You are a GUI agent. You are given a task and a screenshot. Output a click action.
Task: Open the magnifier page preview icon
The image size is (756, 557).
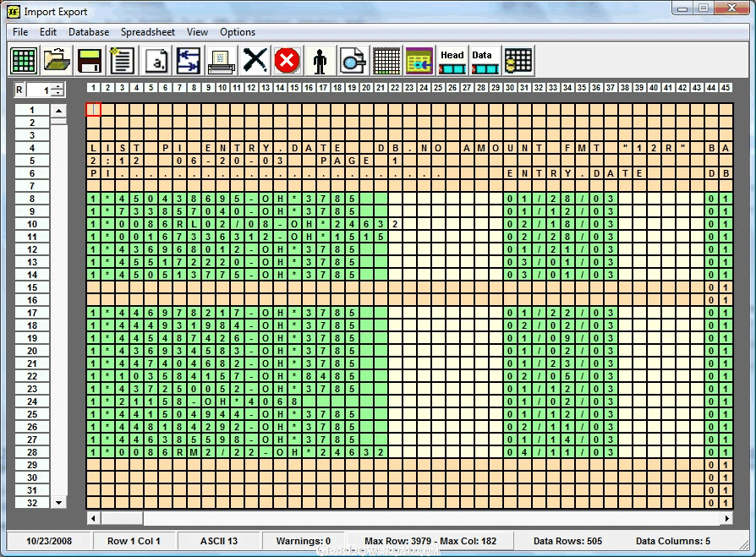[x=353, y=61]
